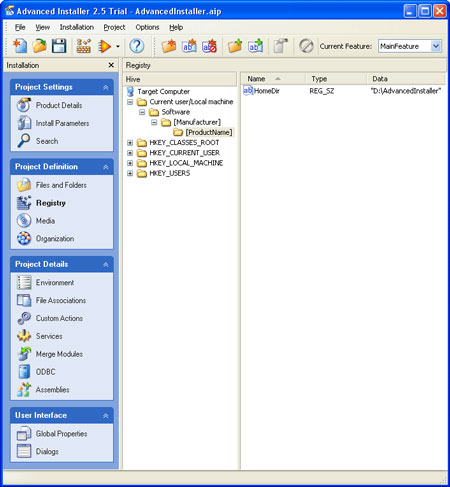Open the Project menu

coord(114,27)
